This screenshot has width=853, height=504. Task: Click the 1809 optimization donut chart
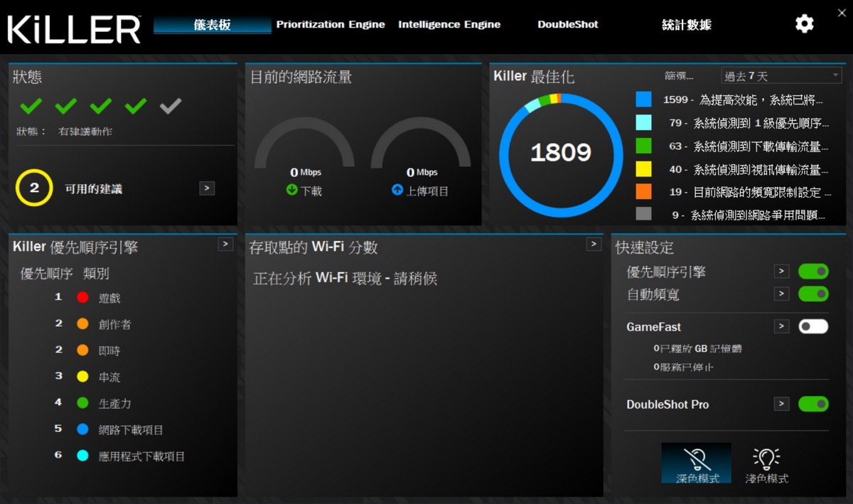pos(560,153)
